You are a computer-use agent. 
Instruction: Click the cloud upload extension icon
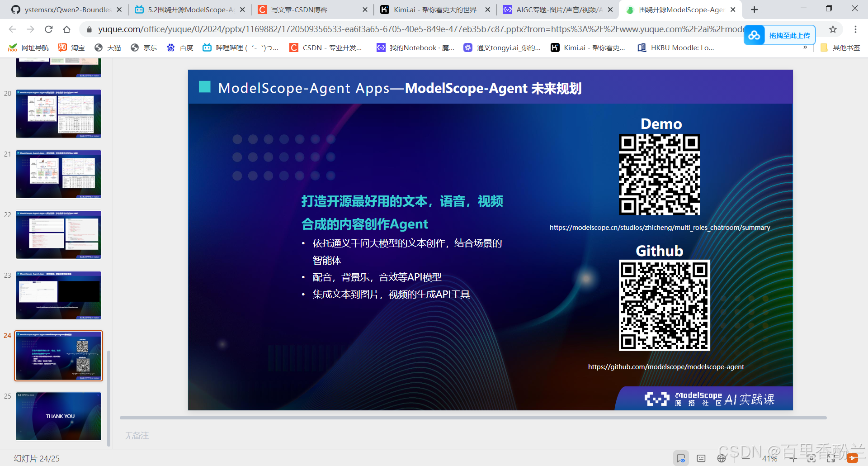click(x=755, y=35)
